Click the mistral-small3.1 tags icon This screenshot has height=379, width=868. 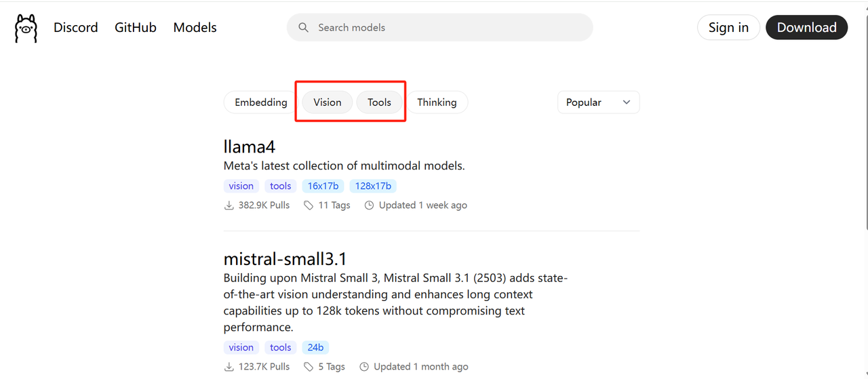coord(309,366)
